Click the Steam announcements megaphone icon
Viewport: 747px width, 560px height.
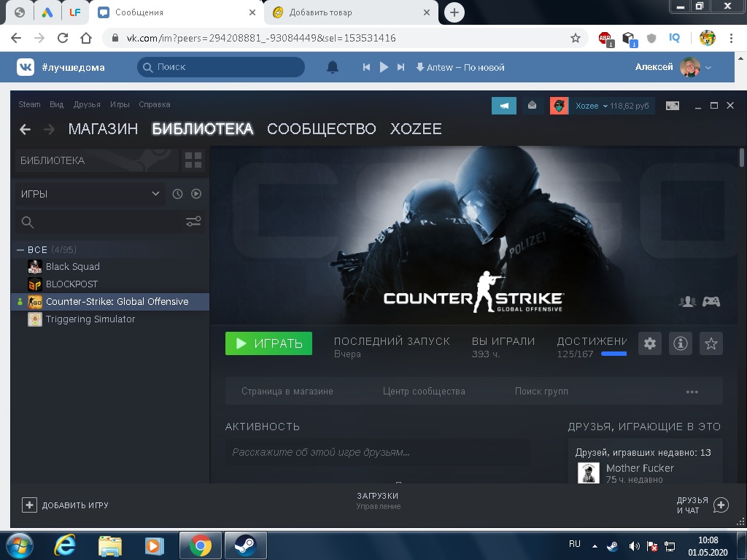pyautogui.click(x=503, y=106)
